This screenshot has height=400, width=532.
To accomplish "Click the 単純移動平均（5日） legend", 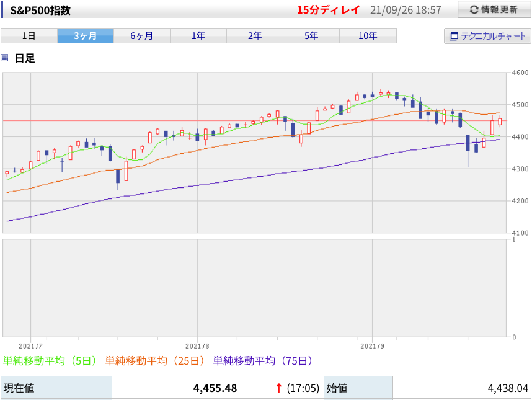I will [x=50, y=361].
